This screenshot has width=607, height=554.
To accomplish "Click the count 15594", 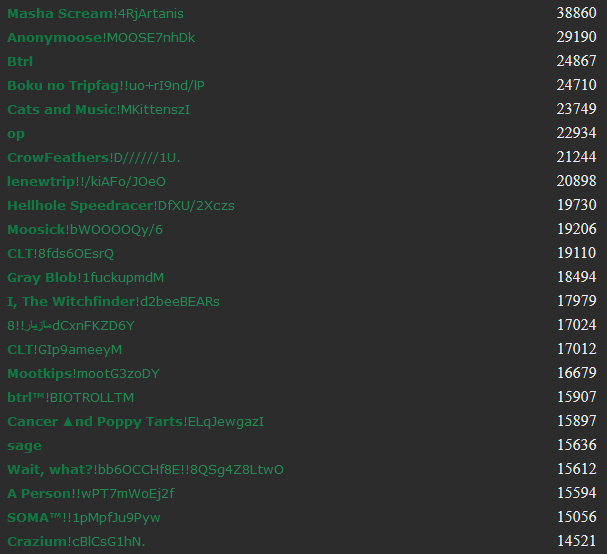I will click(x=576, y=493).
